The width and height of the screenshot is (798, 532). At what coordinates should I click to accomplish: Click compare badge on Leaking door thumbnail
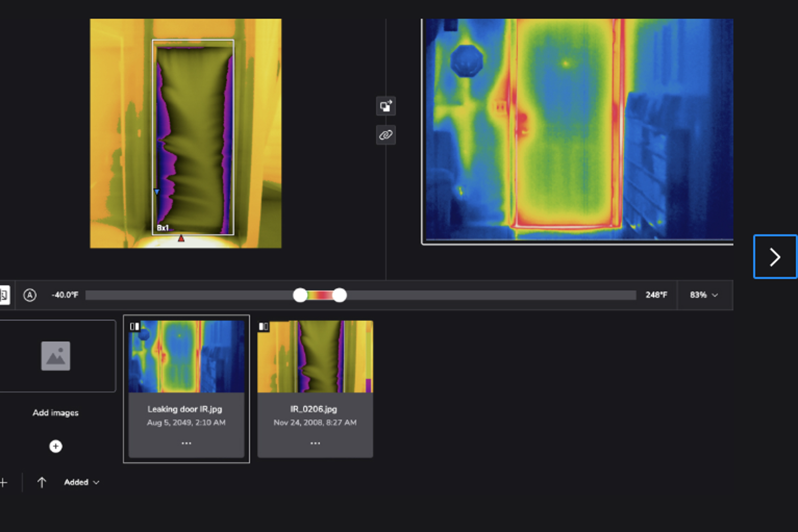tap(135, 326)
